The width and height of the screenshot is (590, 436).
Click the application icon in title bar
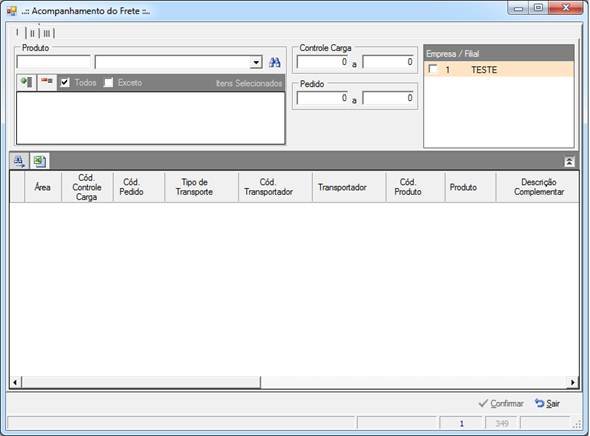click(x=12, y=11)
